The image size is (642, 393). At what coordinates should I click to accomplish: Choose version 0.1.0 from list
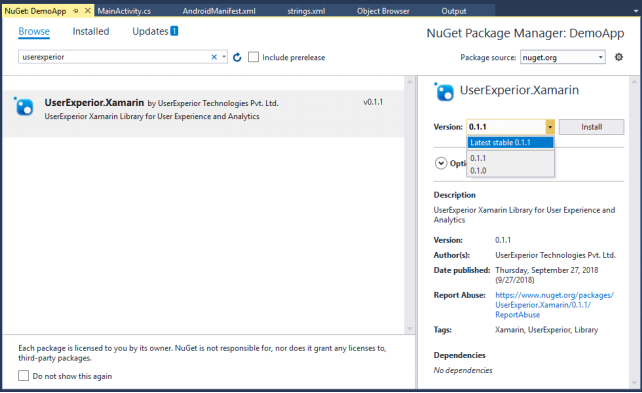[x=510, y=171]
